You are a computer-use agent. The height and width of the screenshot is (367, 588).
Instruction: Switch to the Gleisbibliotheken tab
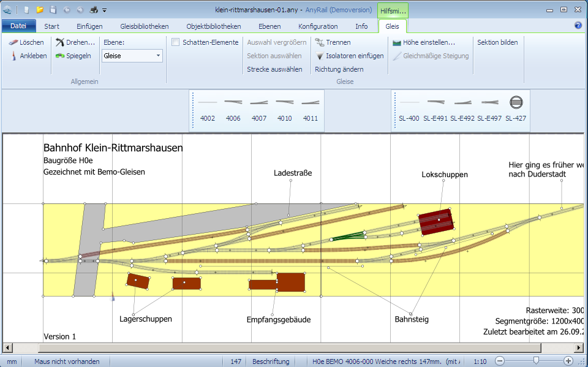click(145, 26)
